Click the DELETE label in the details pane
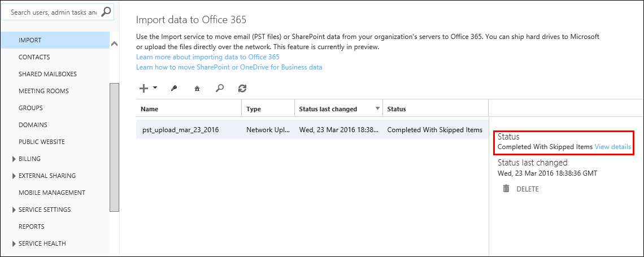This screenshot has height=257, width=644. (528, 189)
